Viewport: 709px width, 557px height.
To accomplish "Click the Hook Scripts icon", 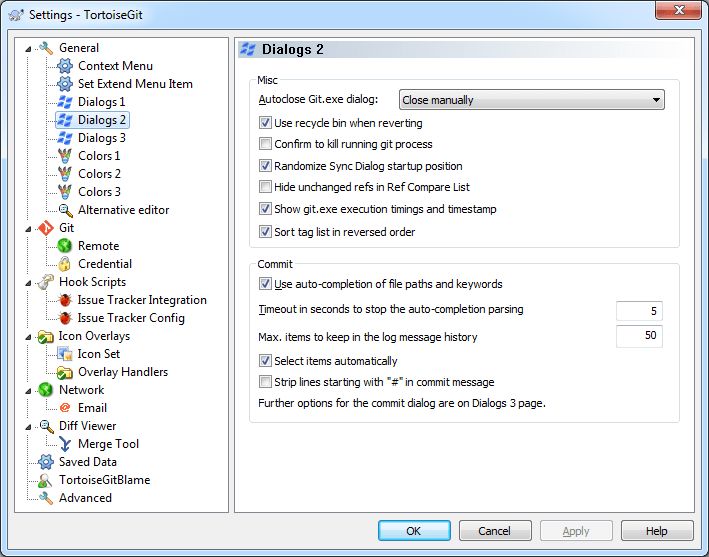I will (x=46, y=282).
